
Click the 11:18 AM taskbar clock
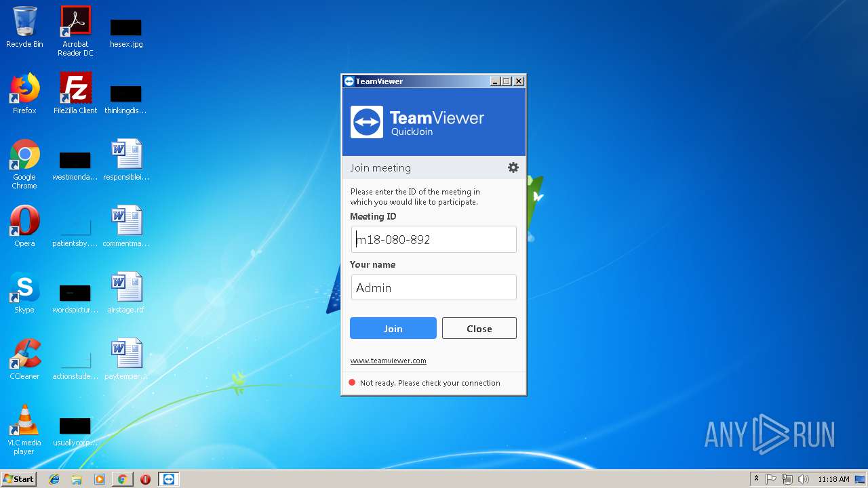click(x=833, y=479)
